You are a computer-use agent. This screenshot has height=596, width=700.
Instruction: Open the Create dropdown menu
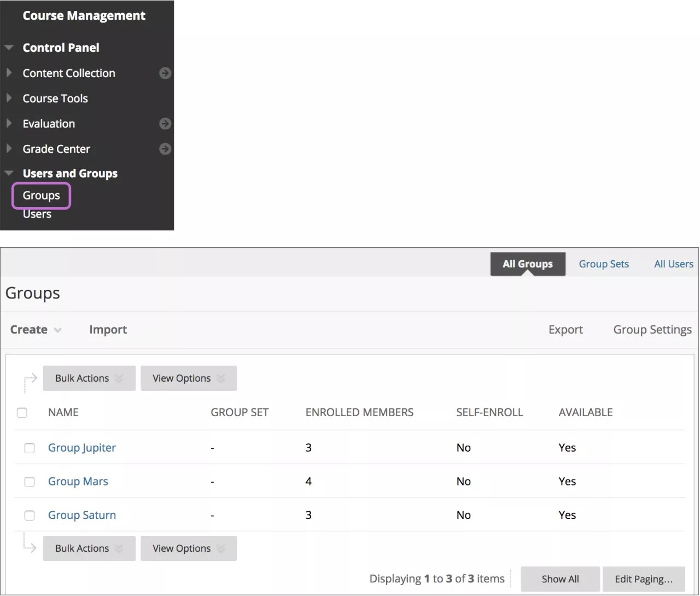[36, 330]
